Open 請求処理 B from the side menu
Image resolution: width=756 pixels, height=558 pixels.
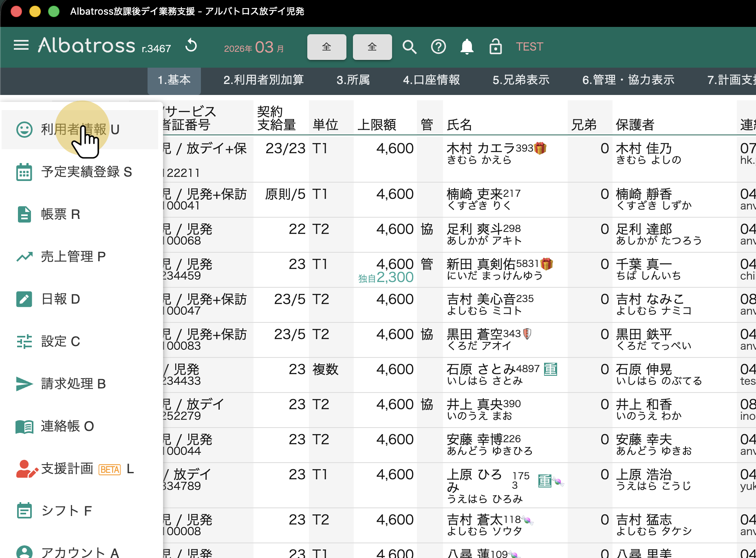coord(73,384)
